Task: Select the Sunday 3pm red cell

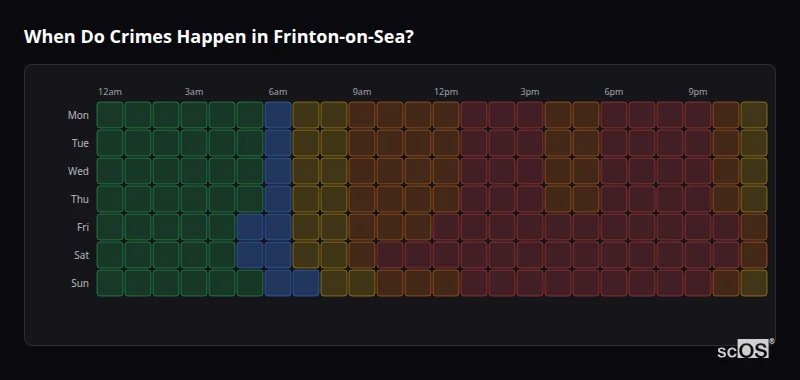Action: (x=530, y=283)
